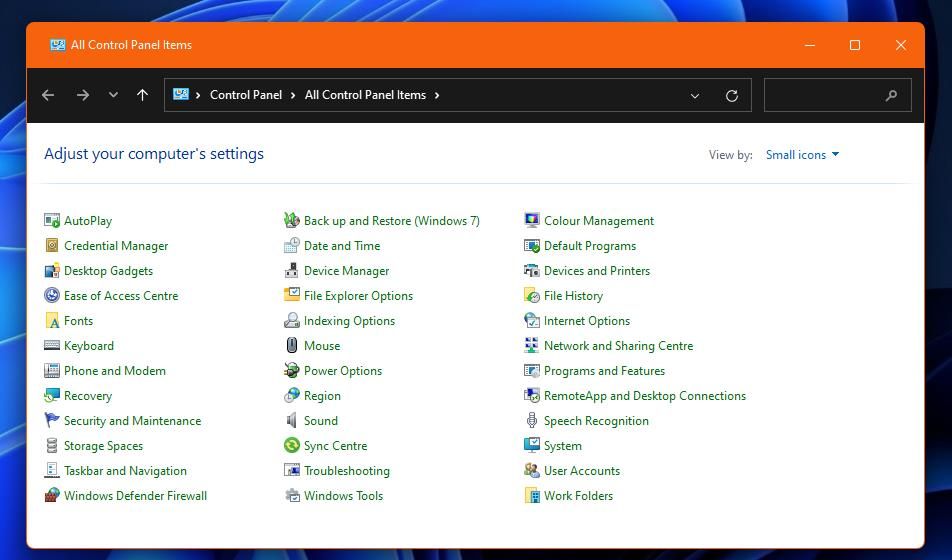The image size is (952, 560).
Task: Maximize the Control Panel window
Action: pyautogui.click(x=855, y=45)
